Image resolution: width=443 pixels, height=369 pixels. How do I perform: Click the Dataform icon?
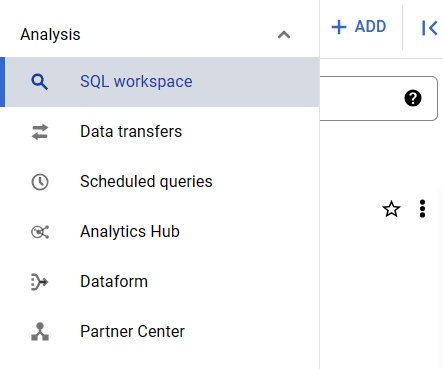click(40, 282)
